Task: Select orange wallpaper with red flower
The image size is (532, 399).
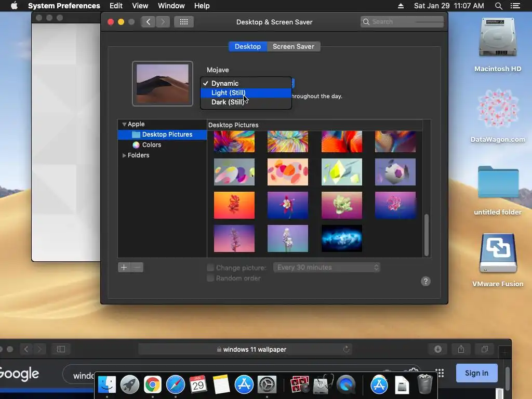Action: coord(234,205)
